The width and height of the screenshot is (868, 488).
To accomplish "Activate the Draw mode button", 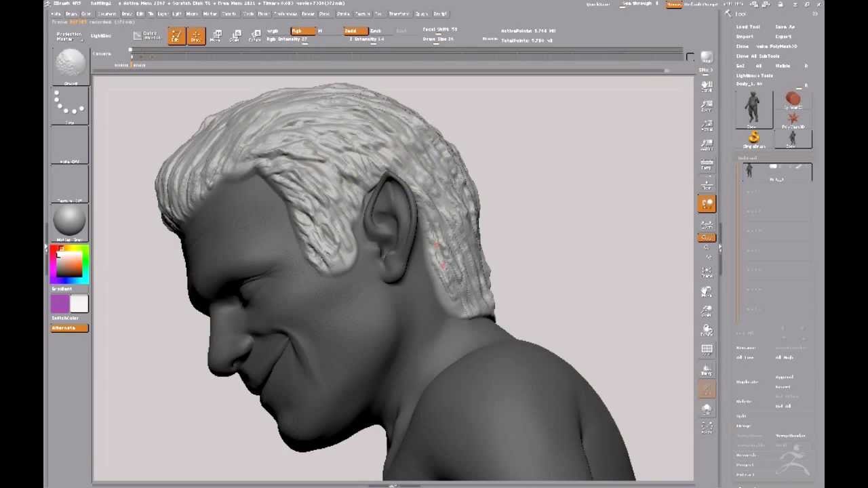I will (x=195, y=36).
